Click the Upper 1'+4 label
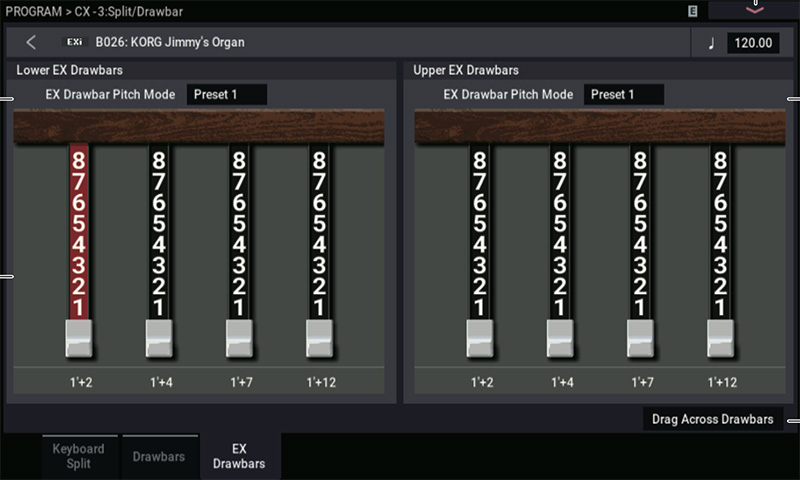The width and height of the screenshot is (800, 480). tap(562, 382)
